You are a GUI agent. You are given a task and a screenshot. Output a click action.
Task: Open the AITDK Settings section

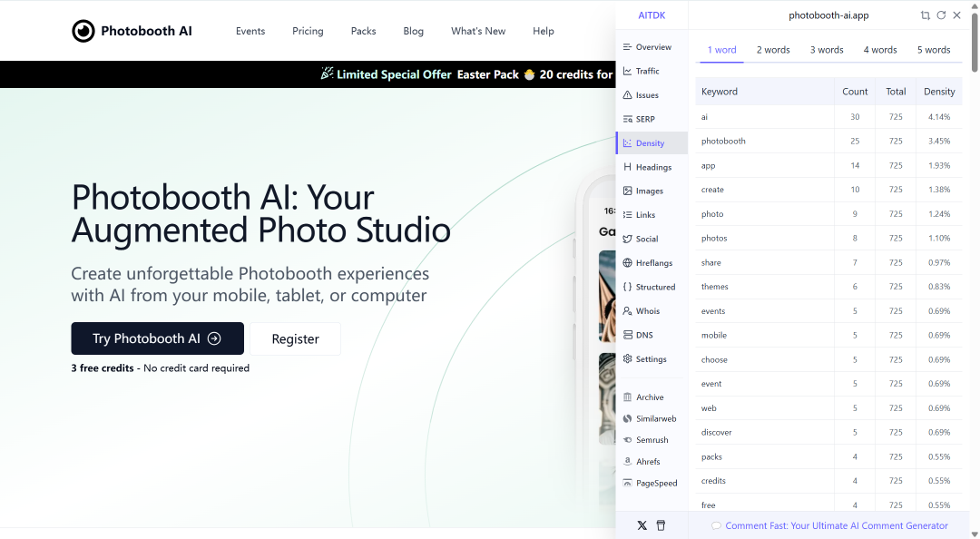tap(652, 359)
